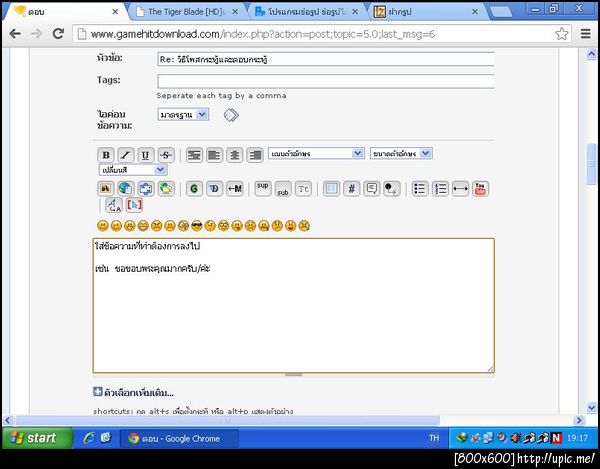This screenshot has height=469, width=600.
Task: Center the text with the center-align icon
Action: pos(235,155)
